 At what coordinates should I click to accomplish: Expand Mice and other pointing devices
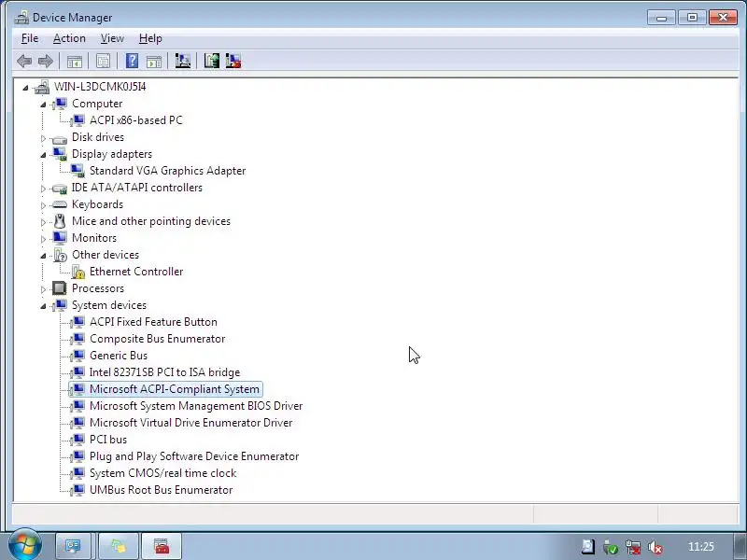(43, 222)
